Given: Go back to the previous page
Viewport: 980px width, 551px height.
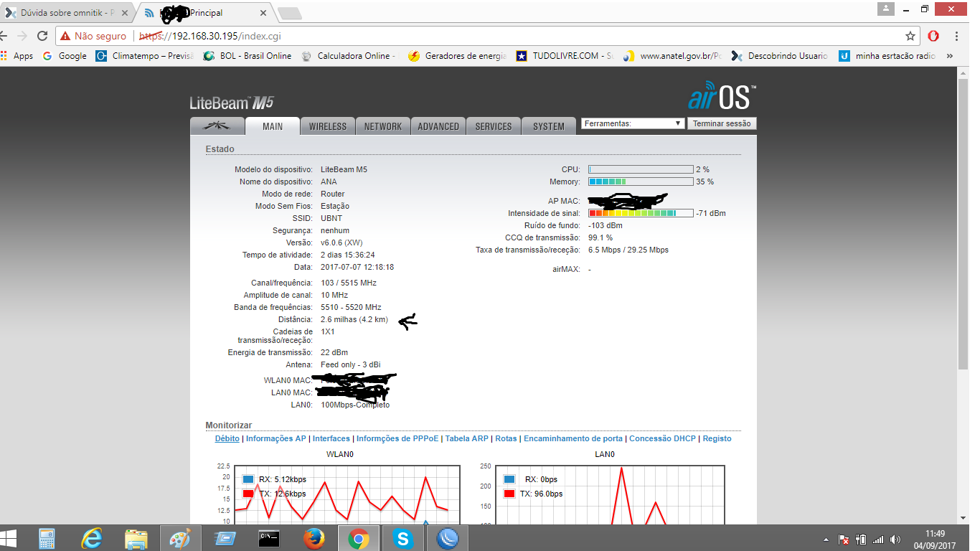Looking at the screenshot, I should pos(3,36).
